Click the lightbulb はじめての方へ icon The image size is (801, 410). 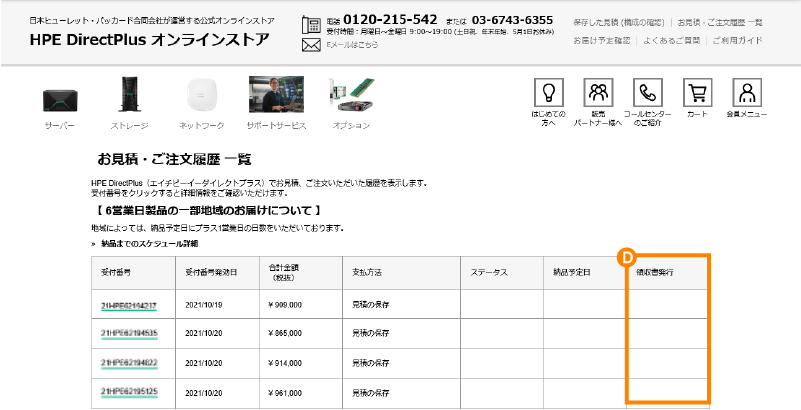(549, 92)
